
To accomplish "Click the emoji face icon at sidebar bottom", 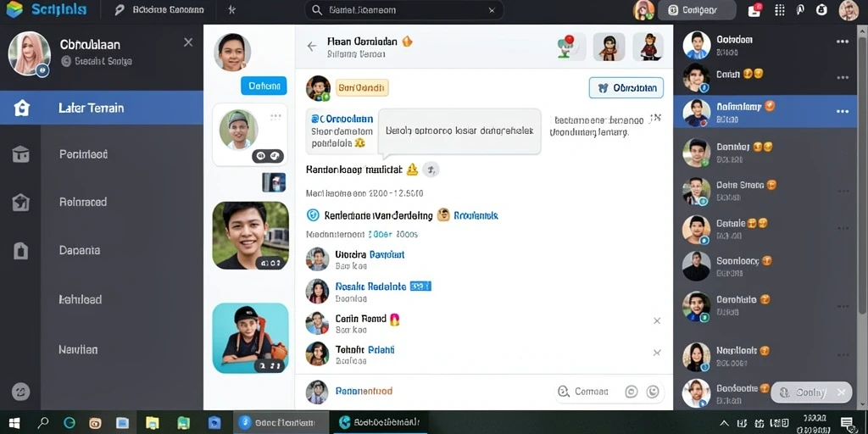I will click(x=21, y=392).
